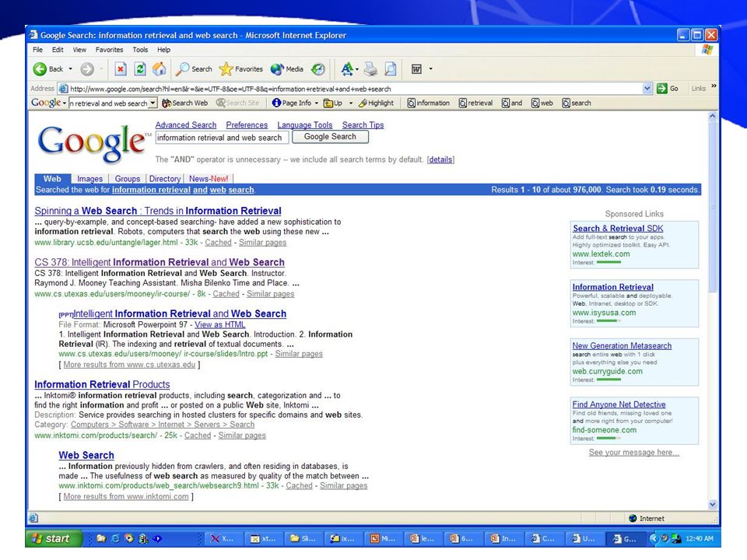Find word 'search' via toolbar button

pyautogui.click(x=577, y=103)
